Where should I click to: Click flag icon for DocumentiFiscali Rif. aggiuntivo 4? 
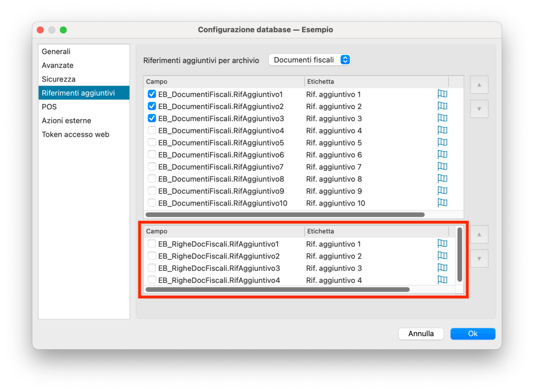[x=442, y=130]
